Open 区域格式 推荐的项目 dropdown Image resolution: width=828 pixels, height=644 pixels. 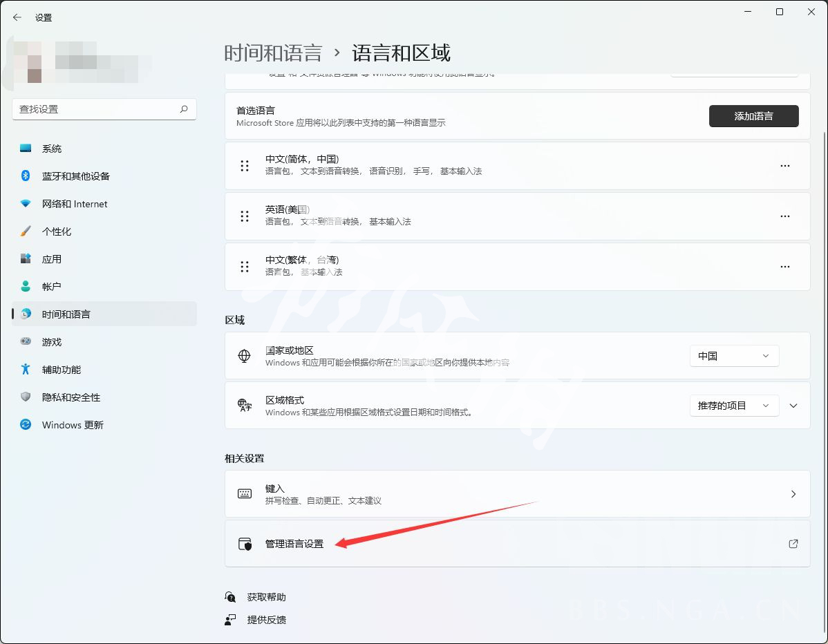pos(733,406)
